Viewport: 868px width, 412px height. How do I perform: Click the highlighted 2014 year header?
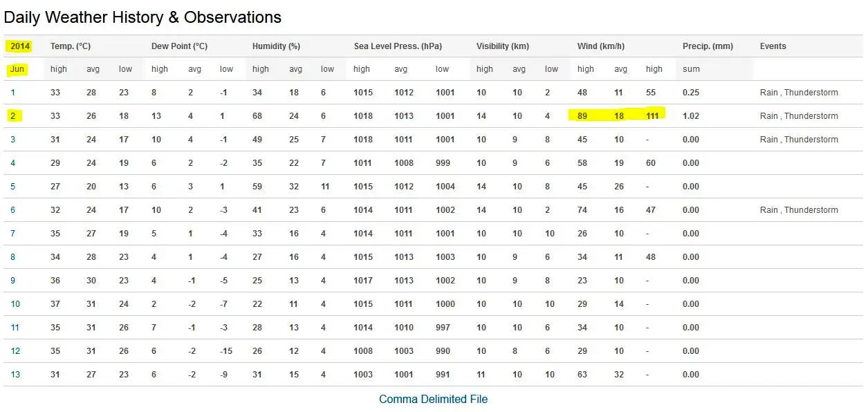20,46
